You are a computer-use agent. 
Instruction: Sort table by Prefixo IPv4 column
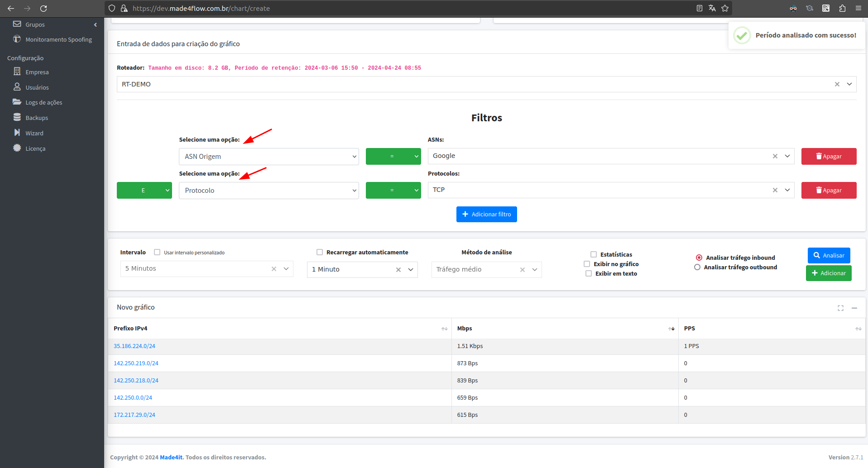[x=280, y=328]
